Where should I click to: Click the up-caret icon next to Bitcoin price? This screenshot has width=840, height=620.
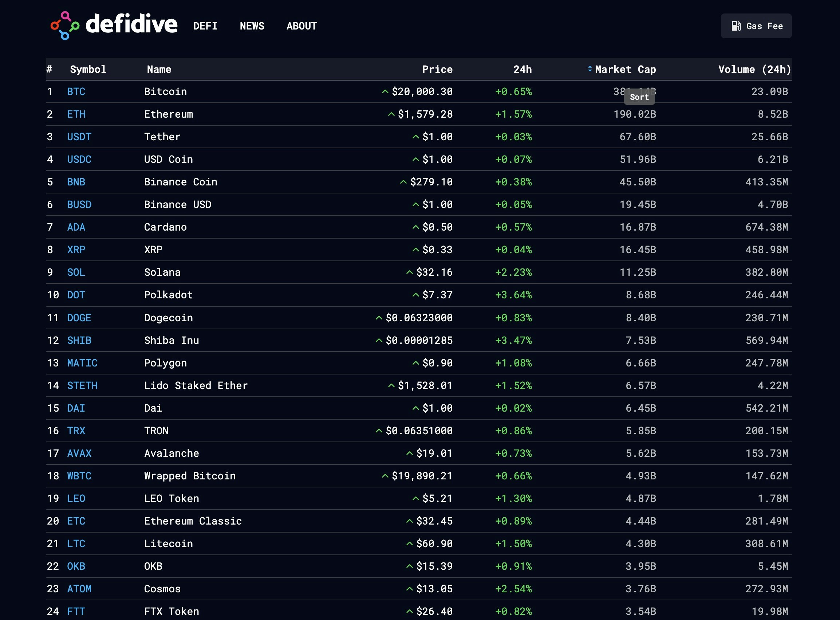click(x=385, y=91)
